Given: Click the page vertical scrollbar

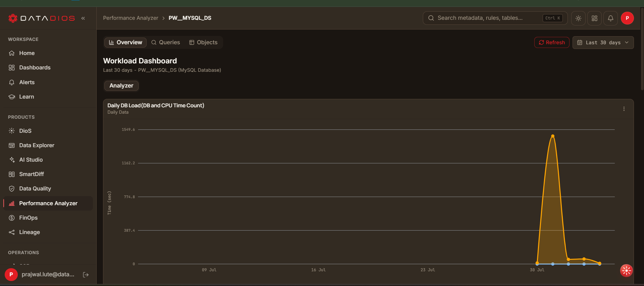Looking at the screenshot, I should coord(642,49).
